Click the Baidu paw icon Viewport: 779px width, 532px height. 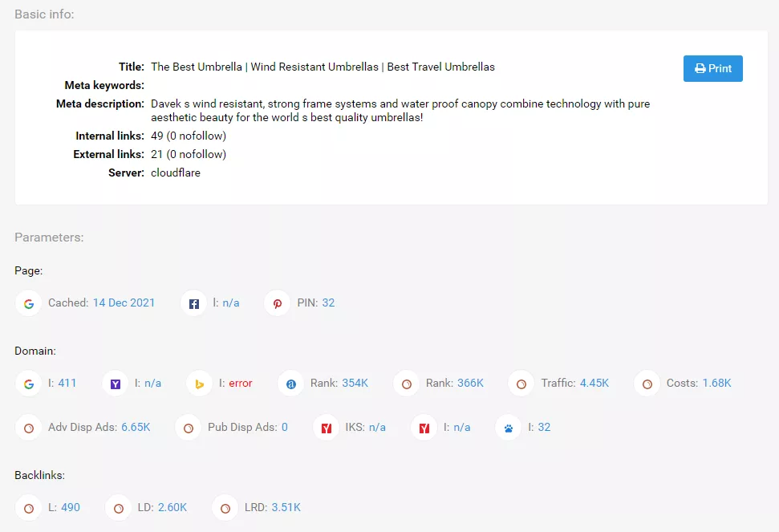[509, 428]
